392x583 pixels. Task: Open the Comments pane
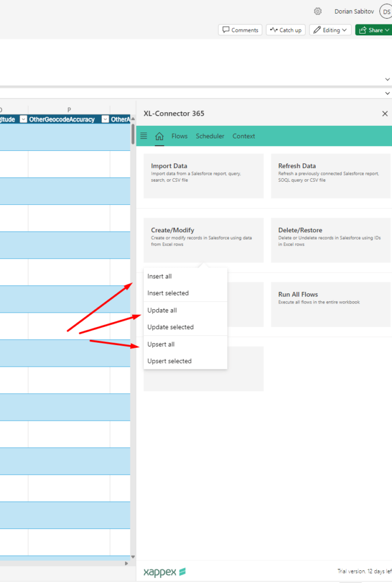pyautogui.click(x=240, y=30)
